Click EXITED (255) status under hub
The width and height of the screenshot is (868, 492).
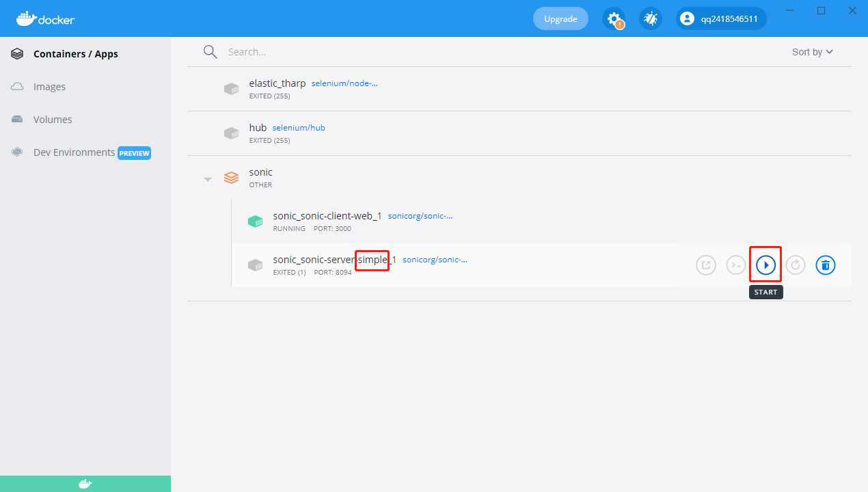269,141
